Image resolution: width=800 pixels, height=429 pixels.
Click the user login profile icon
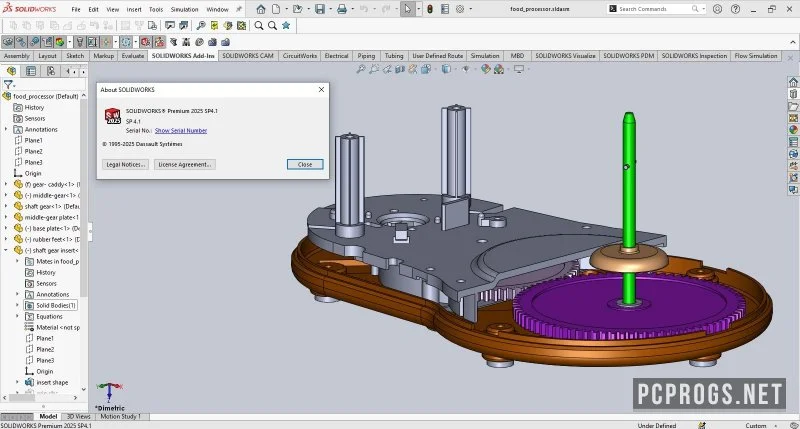717,9
